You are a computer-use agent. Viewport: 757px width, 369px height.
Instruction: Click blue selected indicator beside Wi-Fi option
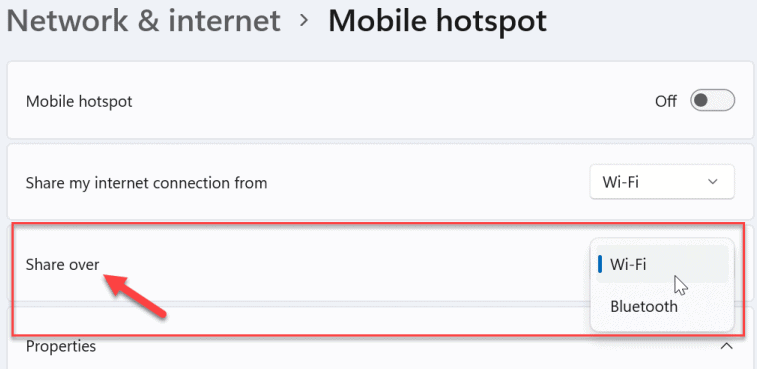point(600,264)
